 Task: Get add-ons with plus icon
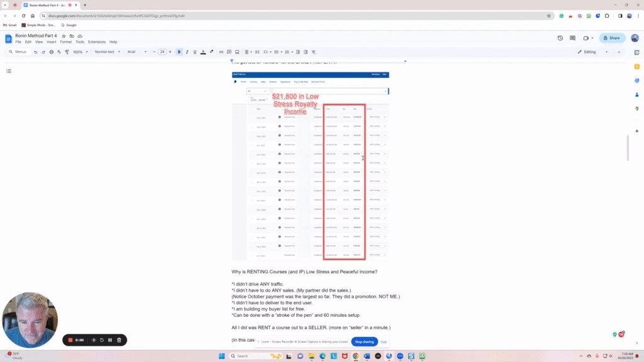click(637, 131)
